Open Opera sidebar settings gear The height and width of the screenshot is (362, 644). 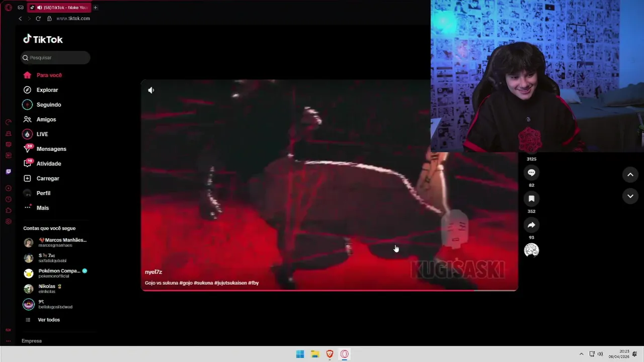(x=8, y=222)
